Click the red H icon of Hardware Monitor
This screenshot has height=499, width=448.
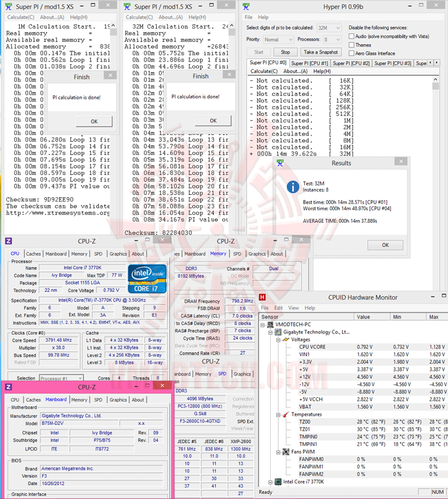262,297
